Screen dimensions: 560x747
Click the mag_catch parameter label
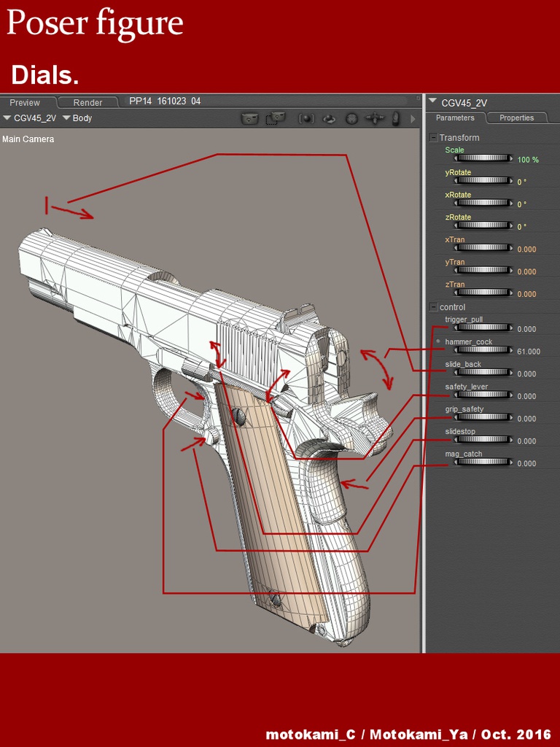point(463,454)
